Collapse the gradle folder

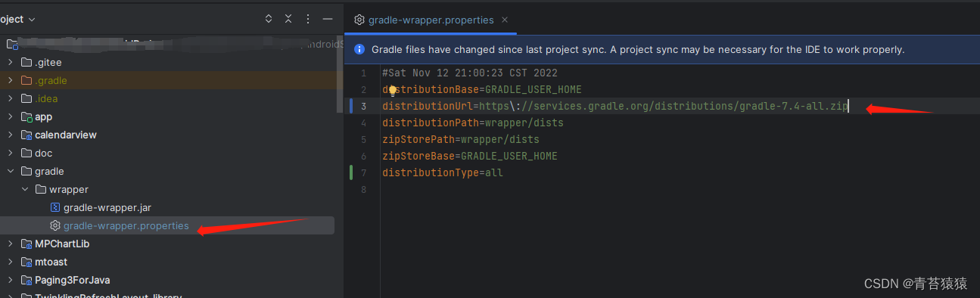pyautogui.click(x=10, y=171)
